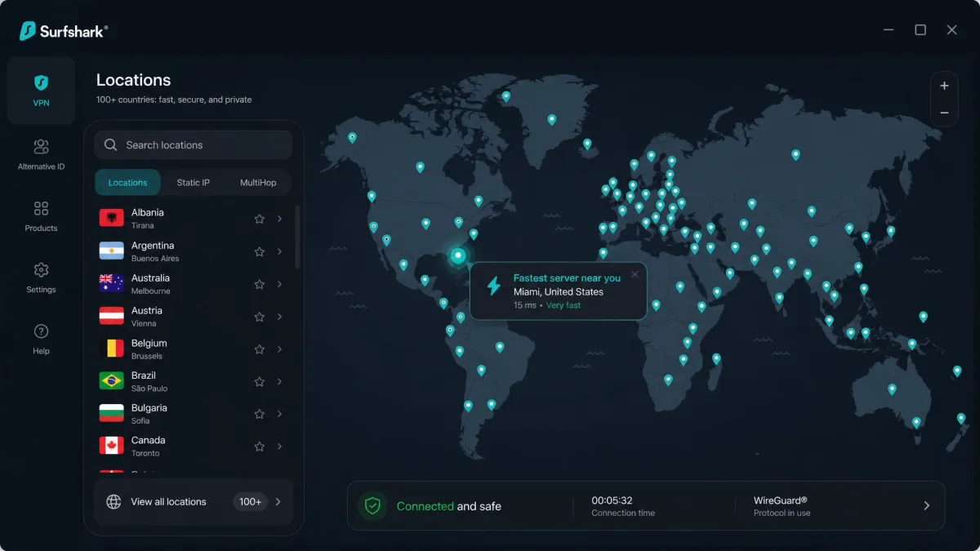The height and width of the screenshot is (551, 980).
Task: Favorite Argentina with its star
Action: pos(259,251)
